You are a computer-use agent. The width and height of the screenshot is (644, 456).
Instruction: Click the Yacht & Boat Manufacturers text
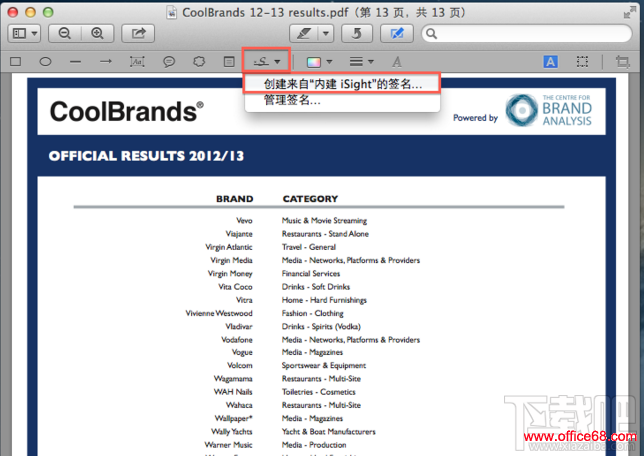coord(328,432)
